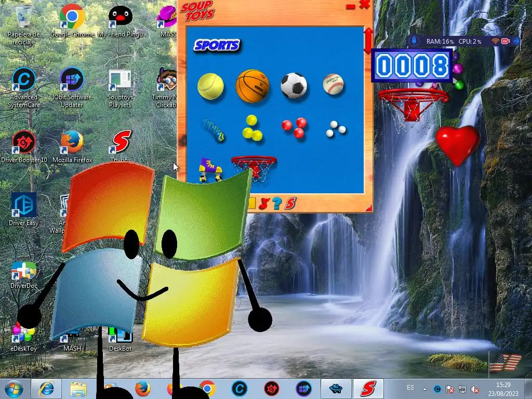This screenshot has width=532, height=399.
Task: Open Google Chrome from the taskbar
Action: tap(208, 389)
